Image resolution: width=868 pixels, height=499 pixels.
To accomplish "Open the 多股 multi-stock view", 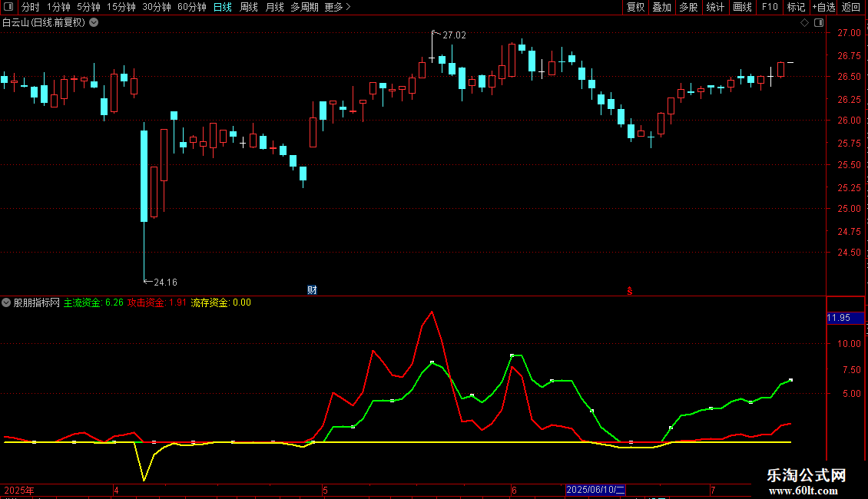I will pyautogui.click(x=689, y=7).
